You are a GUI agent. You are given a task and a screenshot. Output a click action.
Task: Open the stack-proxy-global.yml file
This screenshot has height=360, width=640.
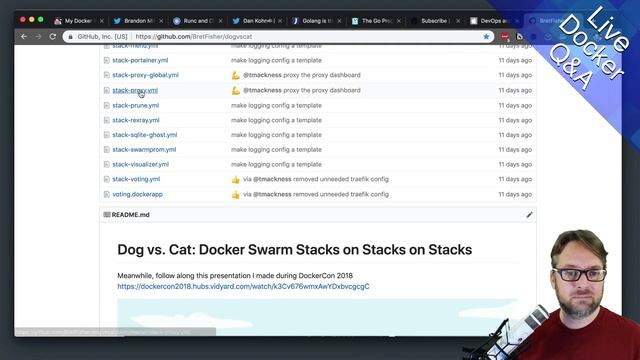point(145,75)
